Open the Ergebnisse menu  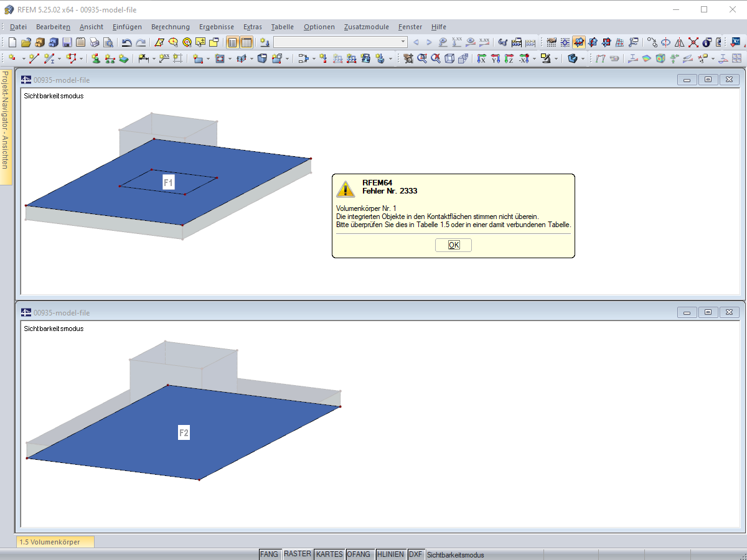[217, 27]
